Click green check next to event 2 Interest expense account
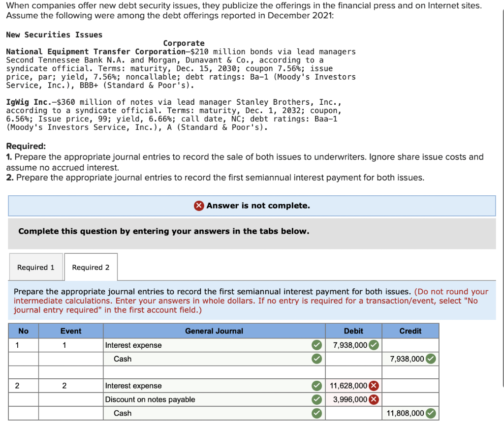 click(x=316, y=386)
